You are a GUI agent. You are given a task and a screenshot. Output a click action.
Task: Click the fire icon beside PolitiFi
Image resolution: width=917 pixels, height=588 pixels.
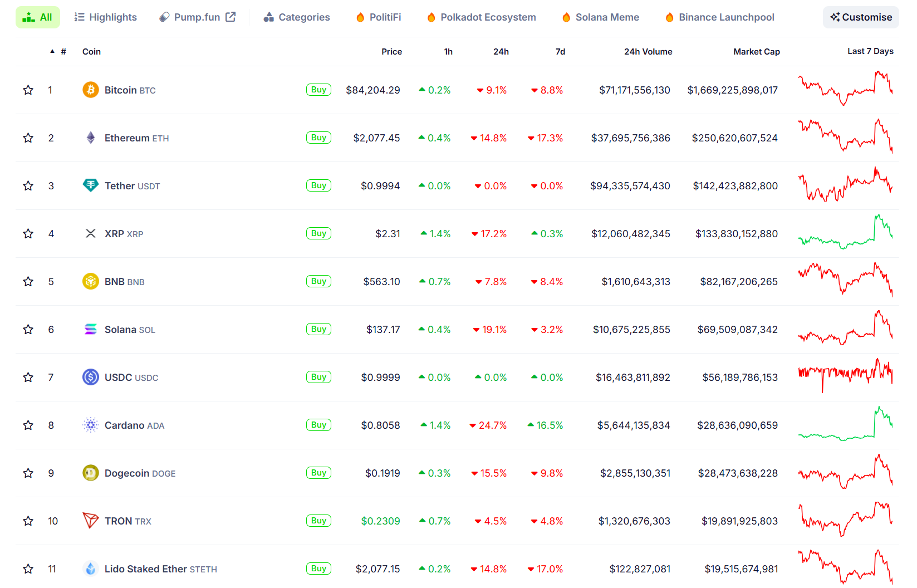point(360,17)
